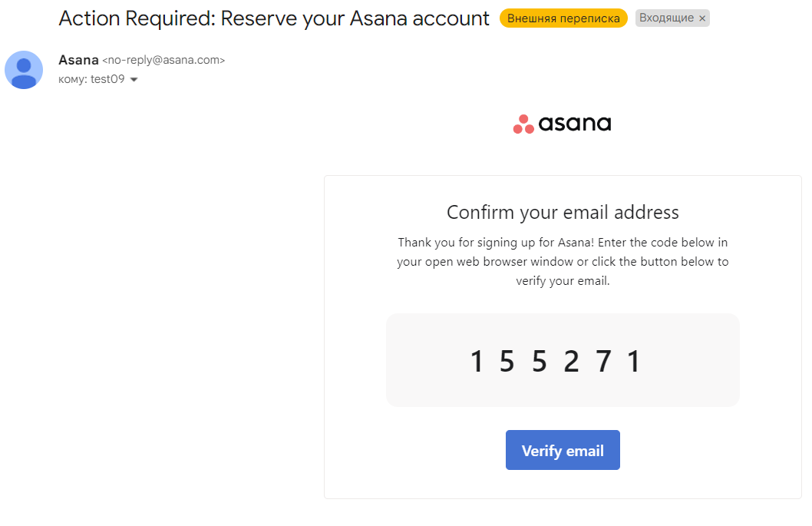Click the asana wordmark text in logo
Screen dimensions: 812x526
tap(575, 124)
